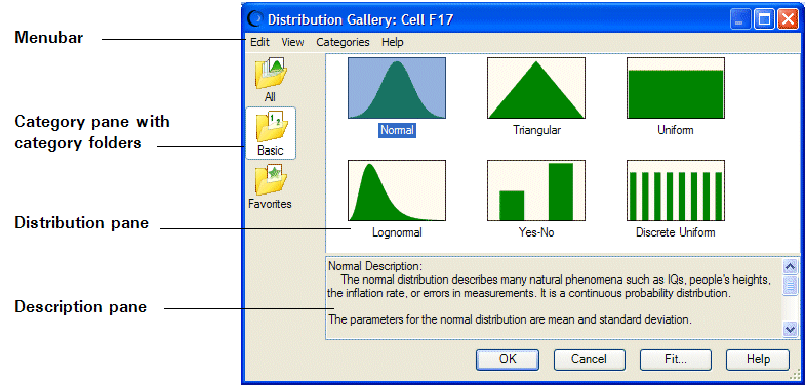Click the 'Normal Description:' heading text
Image resolution: width=806 pixels, height=386 pixels.
click(x=375, y=267)
